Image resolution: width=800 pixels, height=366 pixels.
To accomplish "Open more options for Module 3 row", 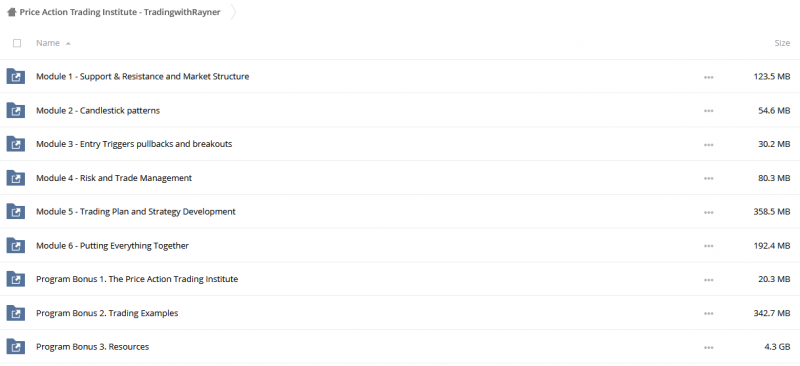I will point(708,145).
